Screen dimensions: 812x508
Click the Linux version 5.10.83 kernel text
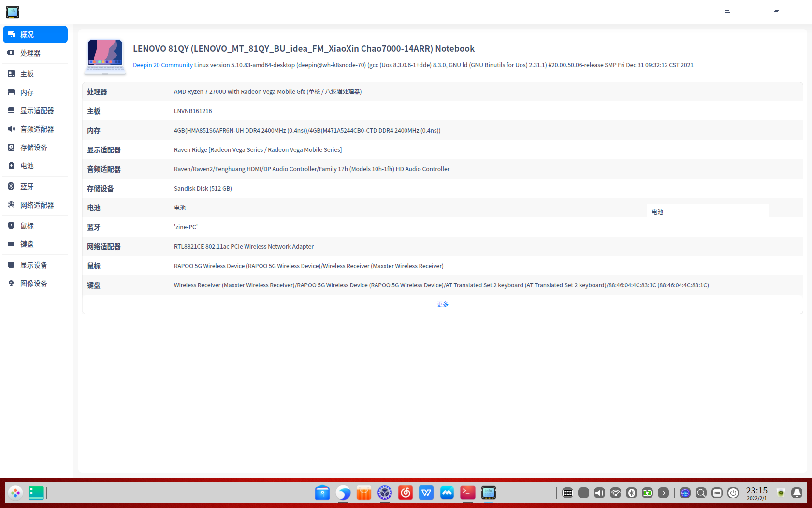(444, 65)
